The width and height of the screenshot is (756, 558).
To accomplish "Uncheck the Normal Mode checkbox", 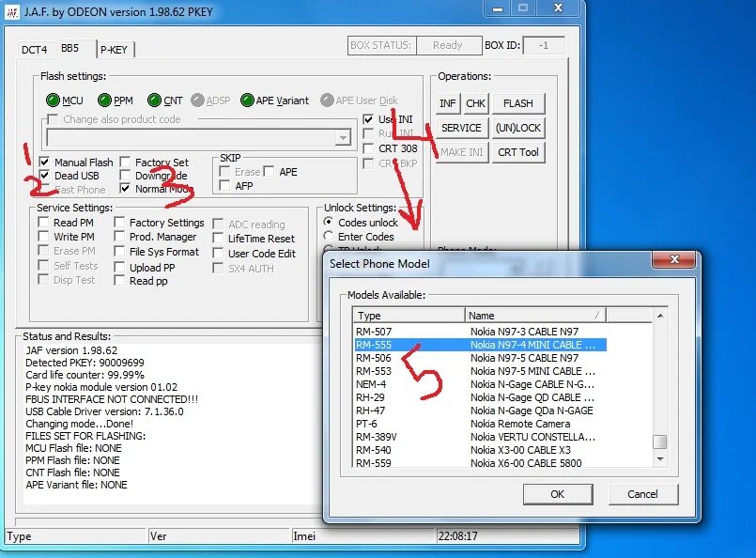I will coord(125,189).
